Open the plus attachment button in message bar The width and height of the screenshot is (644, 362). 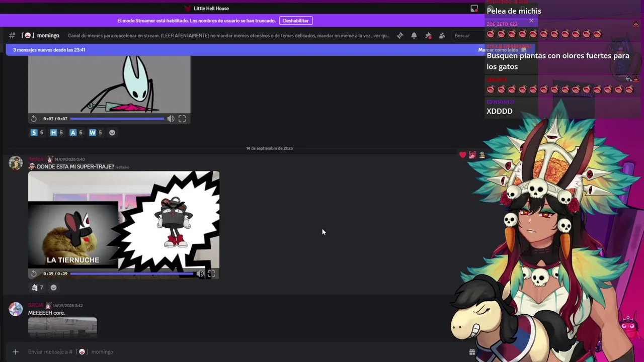point(16,352)
